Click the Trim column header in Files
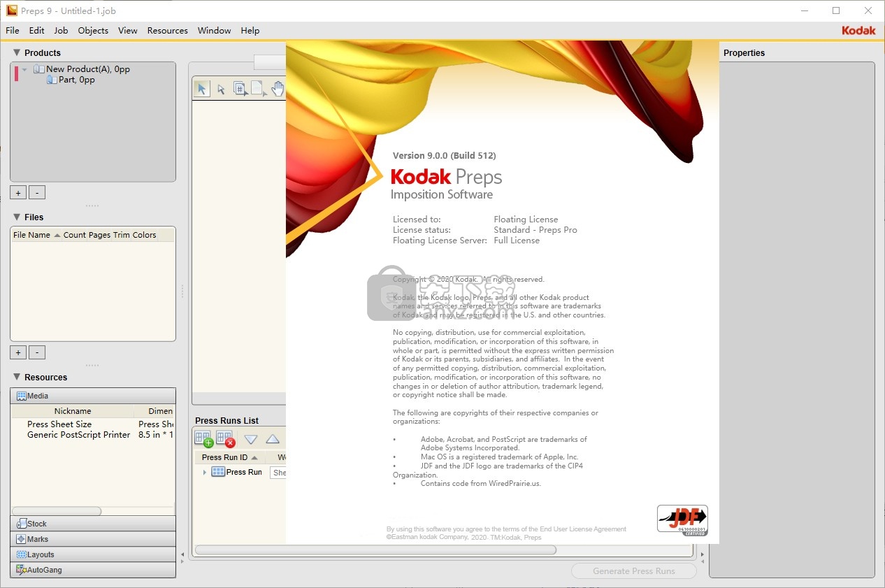The width and height of the screenshot is (885, 588). pyautogui.click(x=122, y=235)
